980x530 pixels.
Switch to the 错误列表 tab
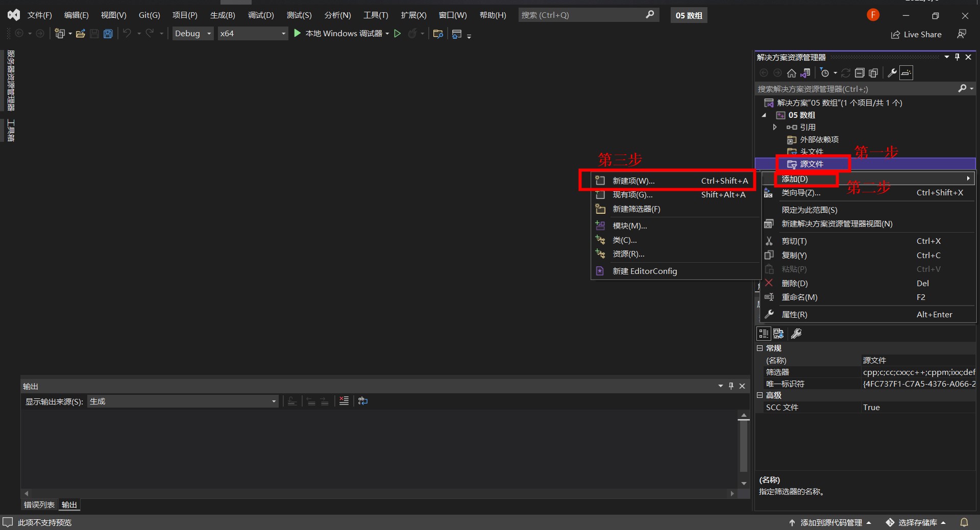tap(39, 505)
